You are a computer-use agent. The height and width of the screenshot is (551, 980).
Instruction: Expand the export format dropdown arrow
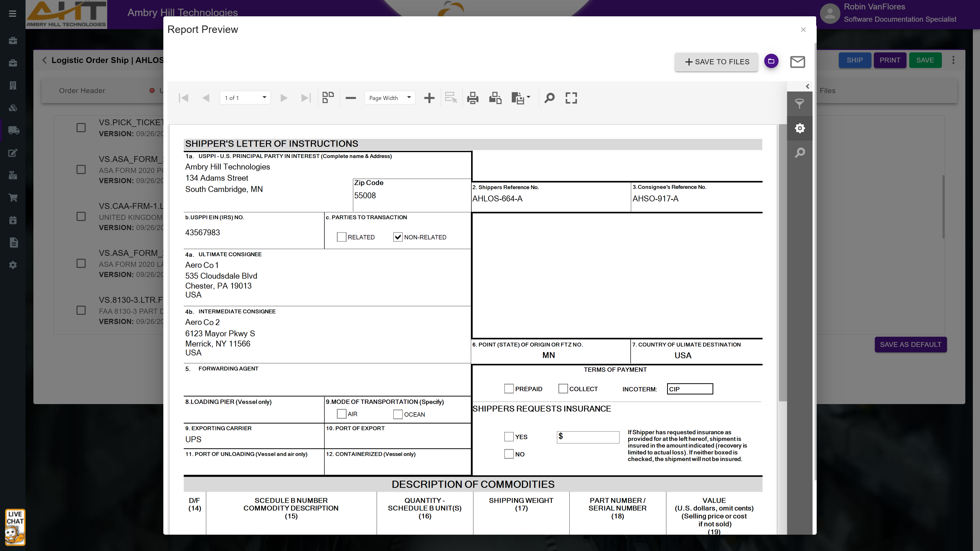pyautogui.click(x=529, y=97)
